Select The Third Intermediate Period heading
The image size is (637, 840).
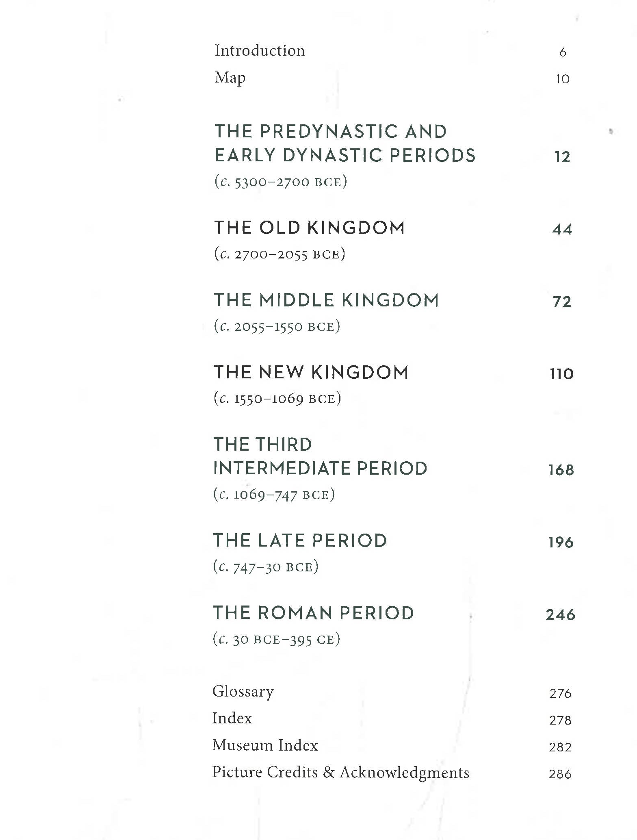320,456
